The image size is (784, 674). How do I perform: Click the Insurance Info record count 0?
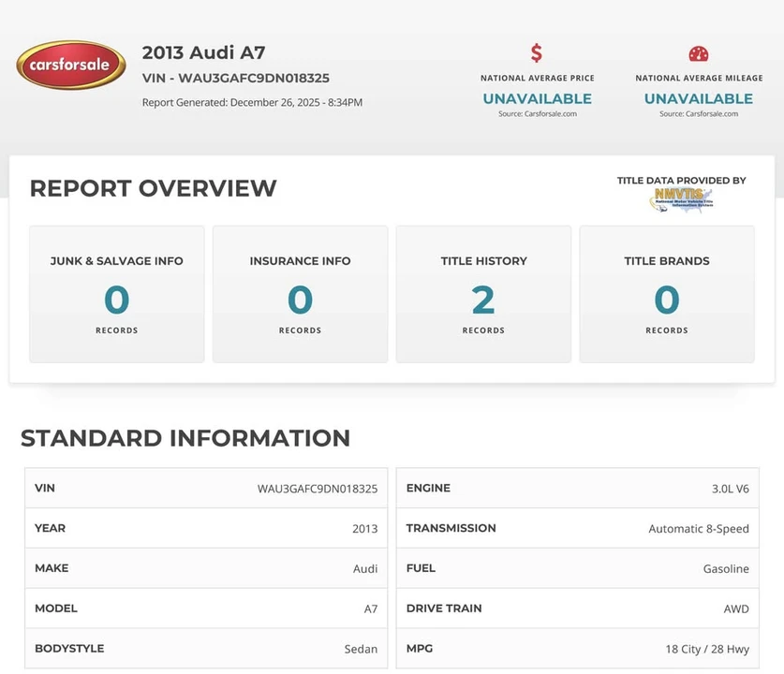point(300,300)
